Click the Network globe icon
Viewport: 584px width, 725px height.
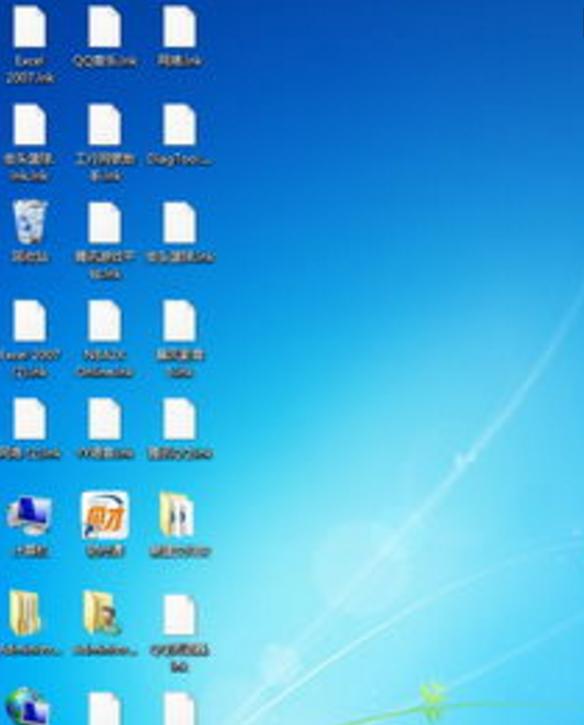click(x=28, y=707)
